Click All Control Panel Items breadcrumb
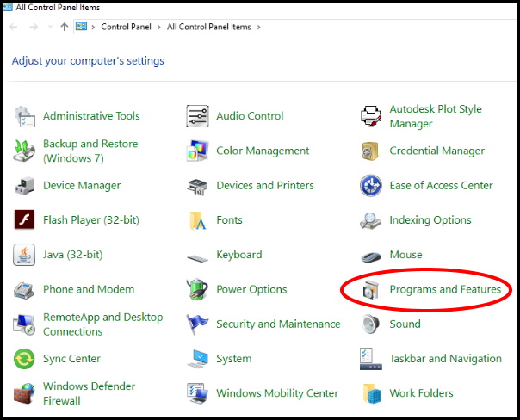The image size is (520, 420). (x=209, y=27)
